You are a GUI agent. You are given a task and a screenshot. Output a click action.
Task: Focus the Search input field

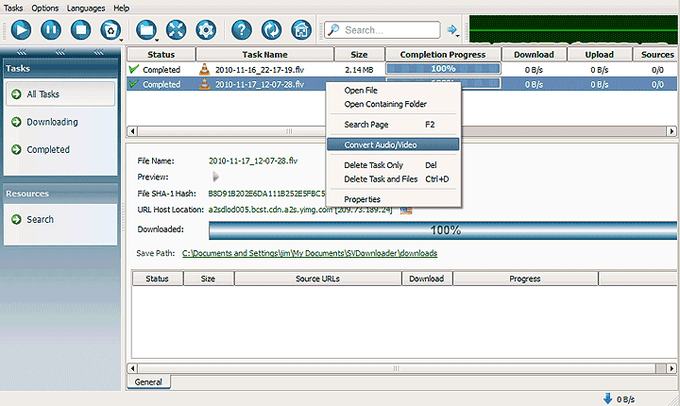pyautogui.click(x=382, y=30)
